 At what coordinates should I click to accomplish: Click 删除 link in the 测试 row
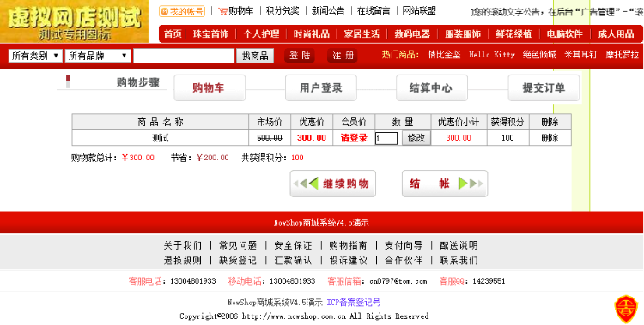click(x=550, y=138)
